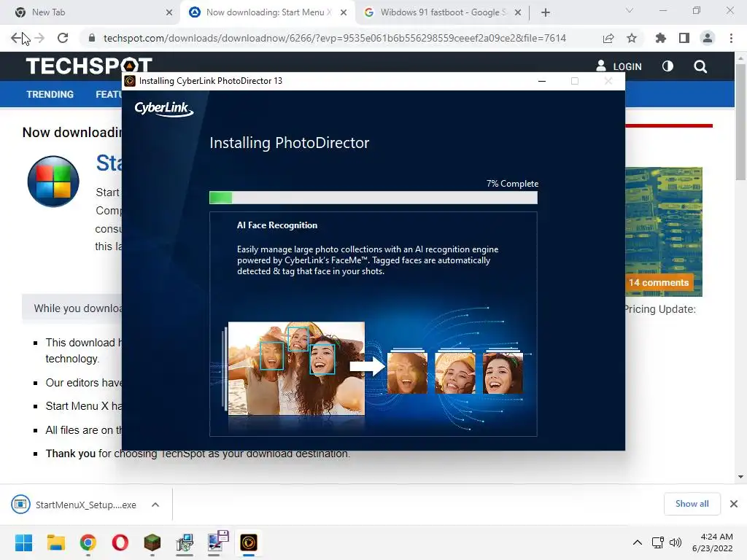Click the second installer taskbar icon

click(x=217, y=542)
